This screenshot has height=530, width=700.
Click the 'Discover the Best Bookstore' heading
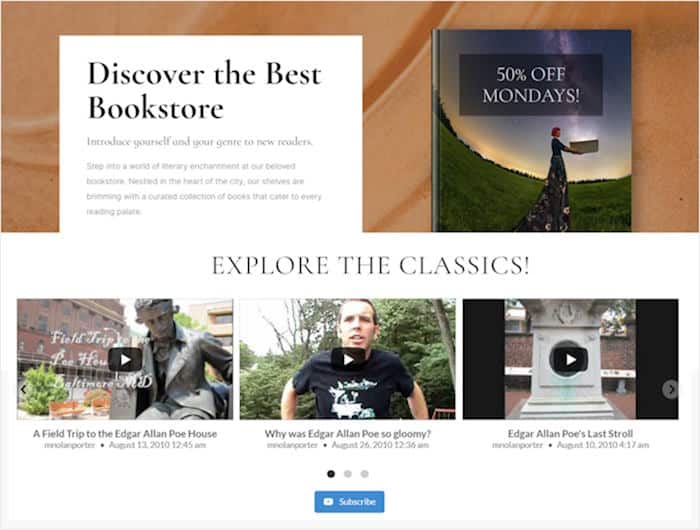click(x=204, y=91)
